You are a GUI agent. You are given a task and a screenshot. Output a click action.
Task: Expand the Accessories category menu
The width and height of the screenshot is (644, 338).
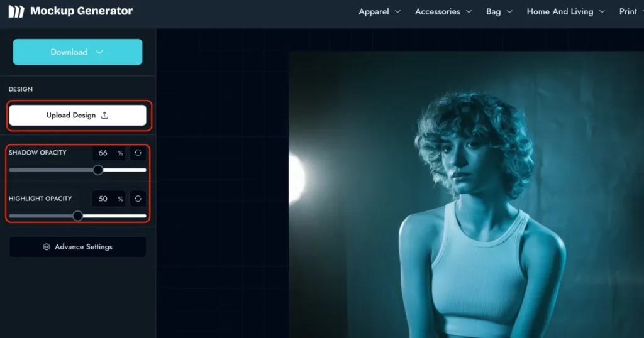pos(442,12)
